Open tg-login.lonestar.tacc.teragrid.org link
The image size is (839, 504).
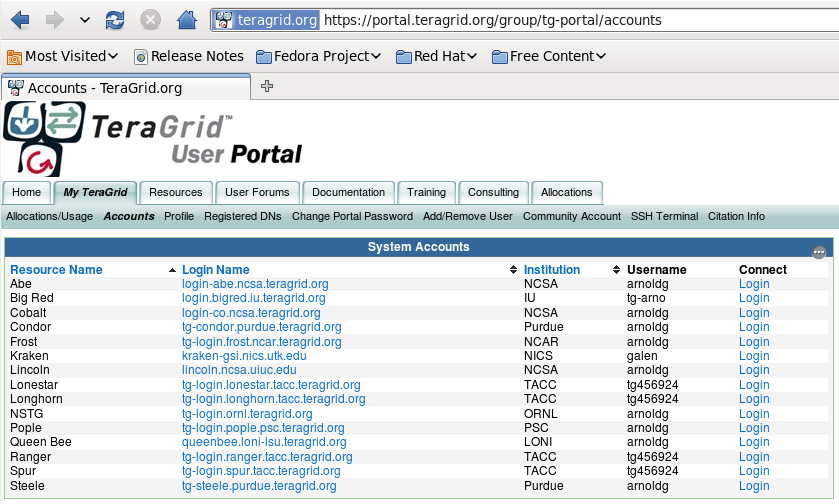point(271,385)
